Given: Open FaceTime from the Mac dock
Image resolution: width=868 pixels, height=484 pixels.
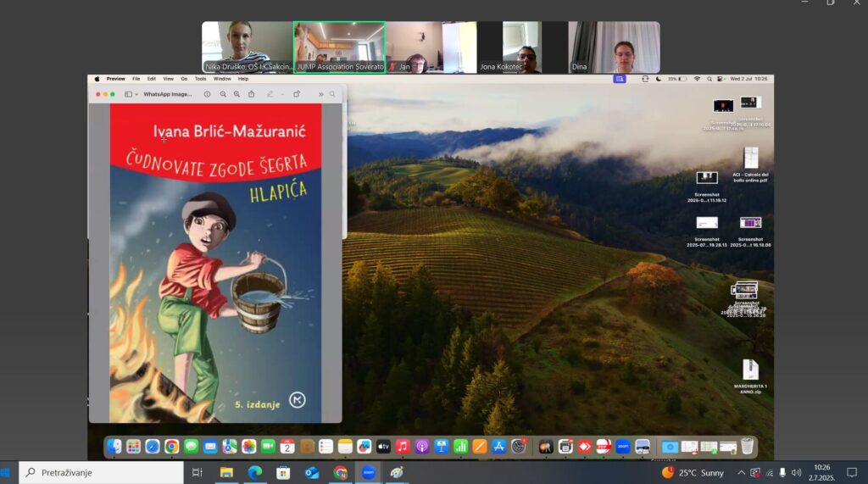Looking at the screenshot, I should point(268,447).
